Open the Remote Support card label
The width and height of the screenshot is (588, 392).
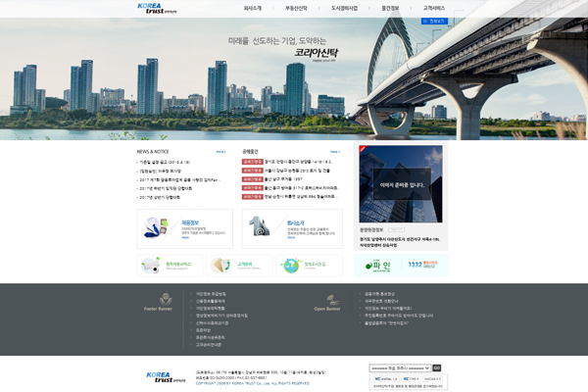pos(177,266)
